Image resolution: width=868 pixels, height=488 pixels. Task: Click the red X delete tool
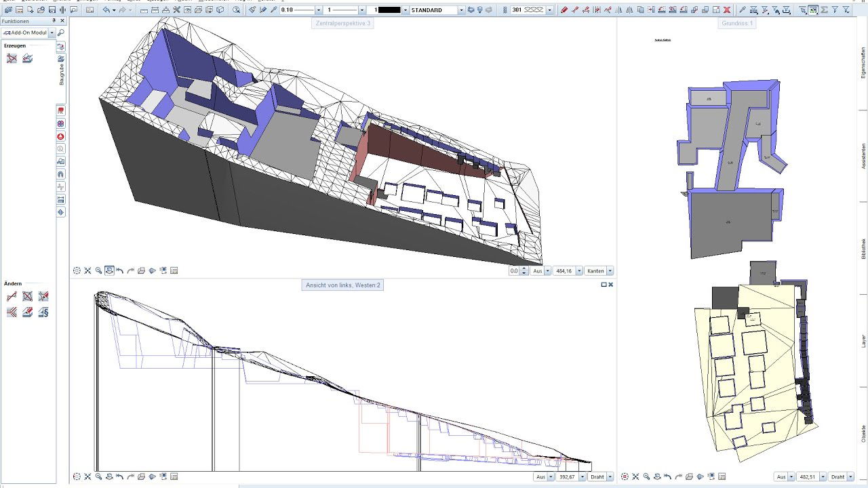tap(727, 10)
